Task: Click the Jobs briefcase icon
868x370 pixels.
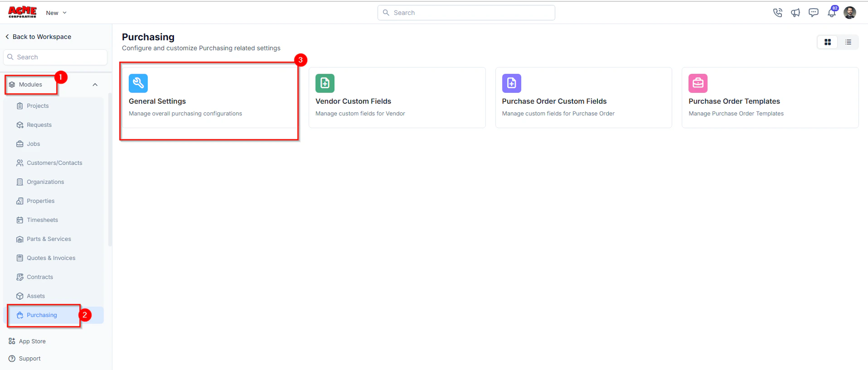Action: click(x=20, y=144)
